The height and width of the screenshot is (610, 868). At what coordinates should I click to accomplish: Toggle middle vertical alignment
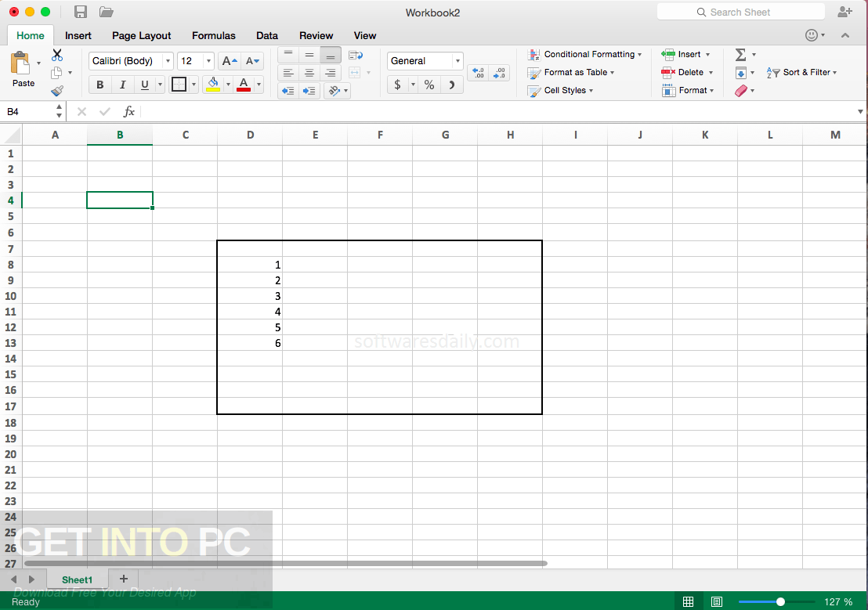point(309,55)
